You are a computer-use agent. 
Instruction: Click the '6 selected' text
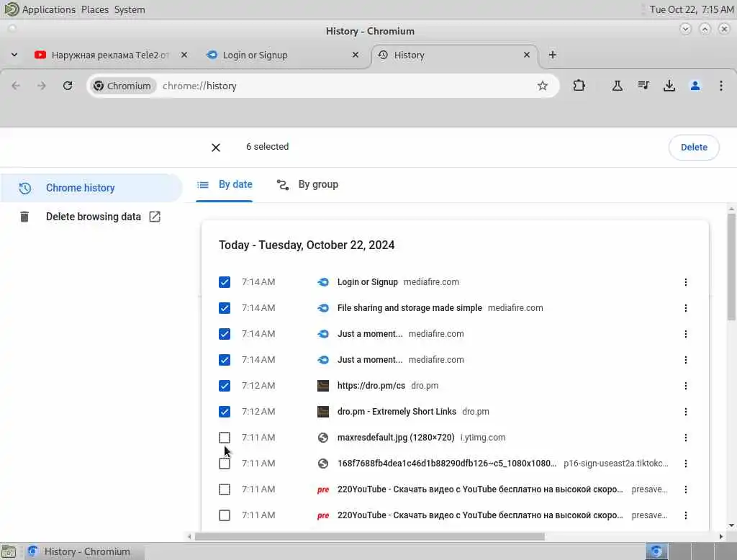coord(268,147)
